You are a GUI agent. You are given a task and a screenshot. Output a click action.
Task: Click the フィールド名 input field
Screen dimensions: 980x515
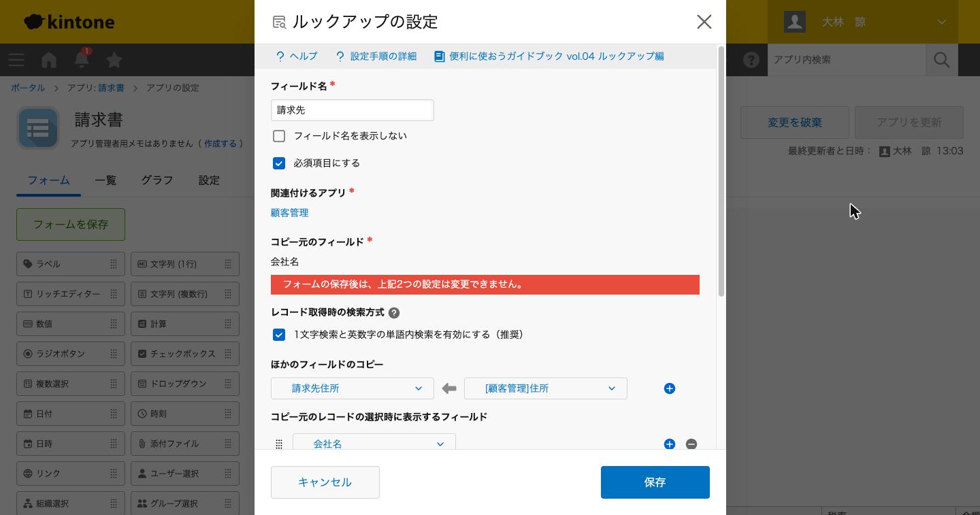(x=353, y=110)
